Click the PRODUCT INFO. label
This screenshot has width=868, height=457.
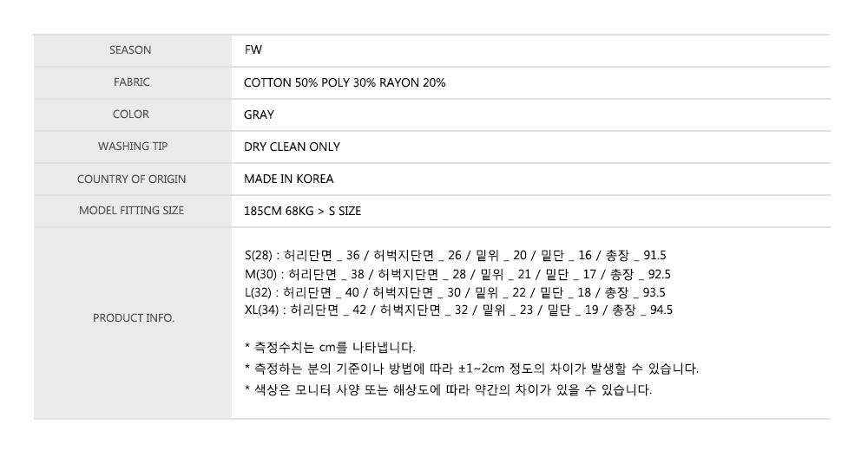133,318
